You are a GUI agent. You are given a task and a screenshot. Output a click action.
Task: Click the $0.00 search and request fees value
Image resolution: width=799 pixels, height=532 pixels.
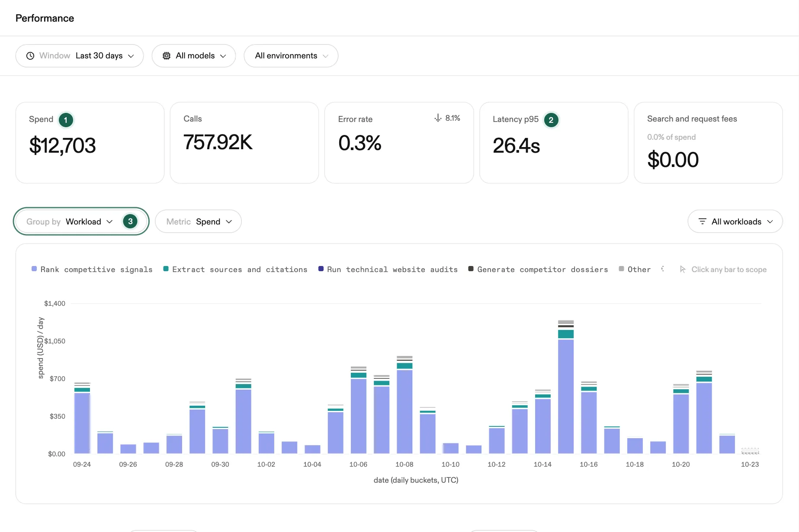(x=673, y=160)
